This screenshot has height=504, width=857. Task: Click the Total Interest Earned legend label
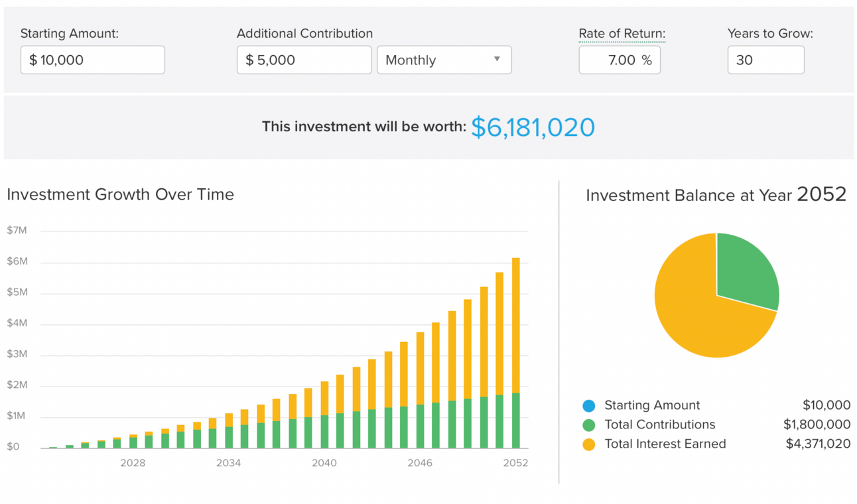665,444
